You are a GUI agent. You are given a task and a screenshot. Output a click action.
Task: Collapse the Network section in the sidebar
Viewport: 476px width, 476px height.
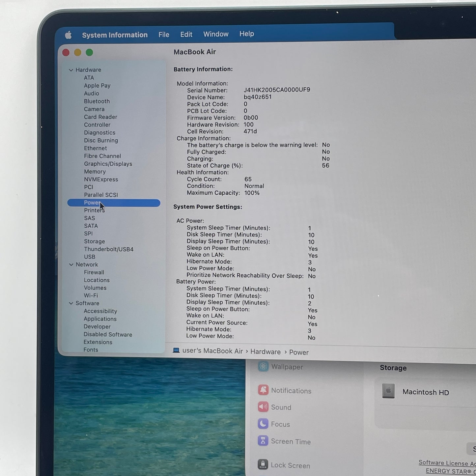click(x=71, y=265)
